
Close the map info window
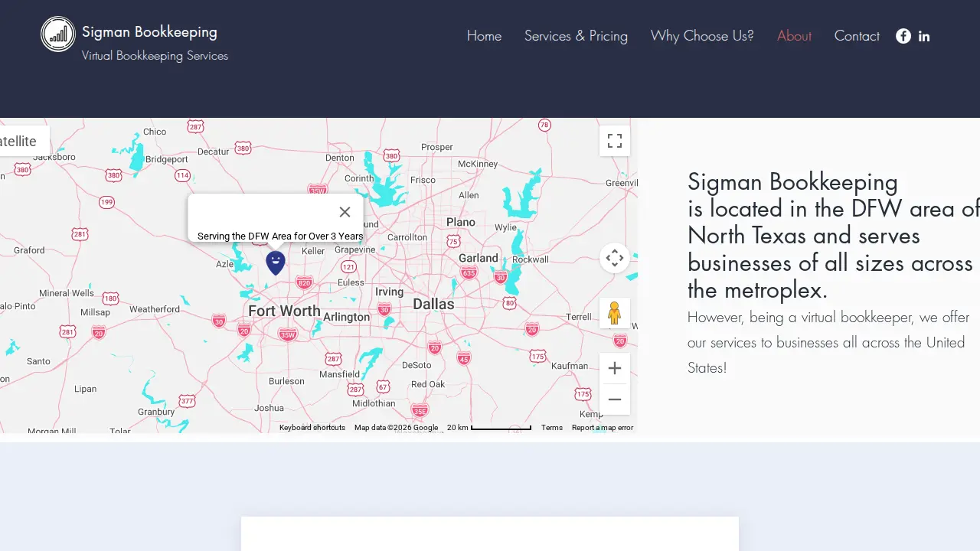click(345, 212)
